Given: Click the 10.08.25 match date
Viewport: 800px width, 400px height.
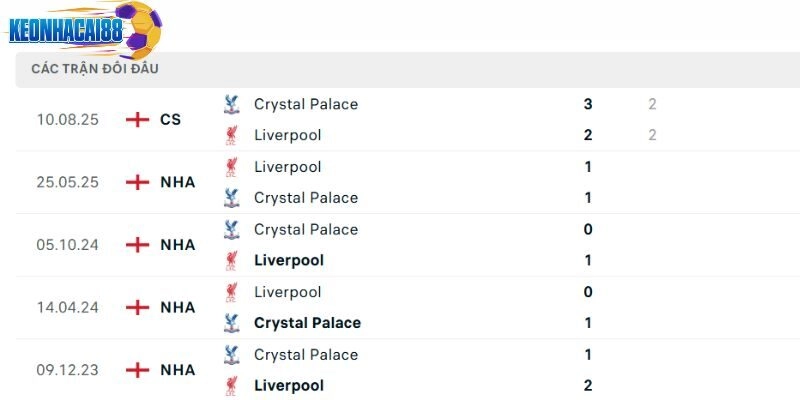Looking at the screenshot, I should (68, 120).
